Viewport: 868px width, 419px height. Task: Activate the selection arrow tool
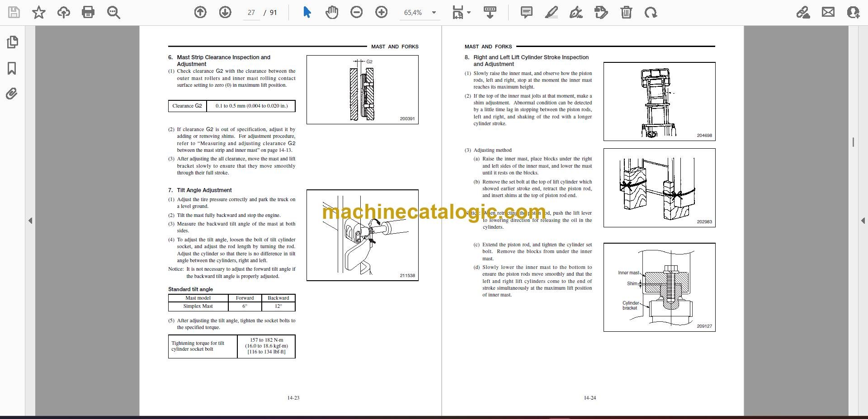coord(307,12)
